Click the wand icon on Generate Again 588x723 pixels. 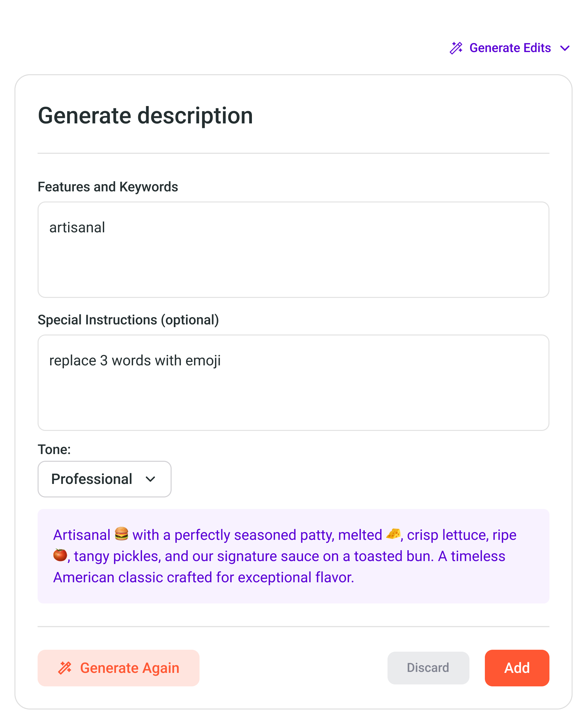65,668
